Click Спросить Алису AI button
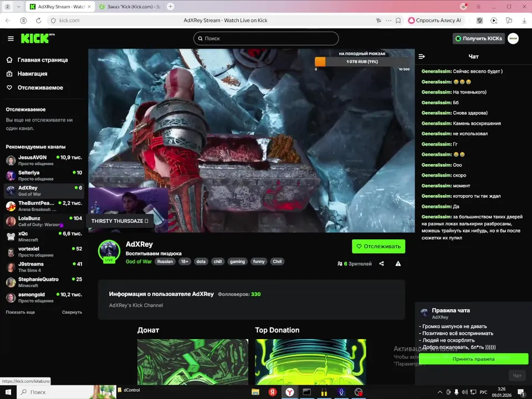This screenshot has width=532, height=399. [435, 21]
